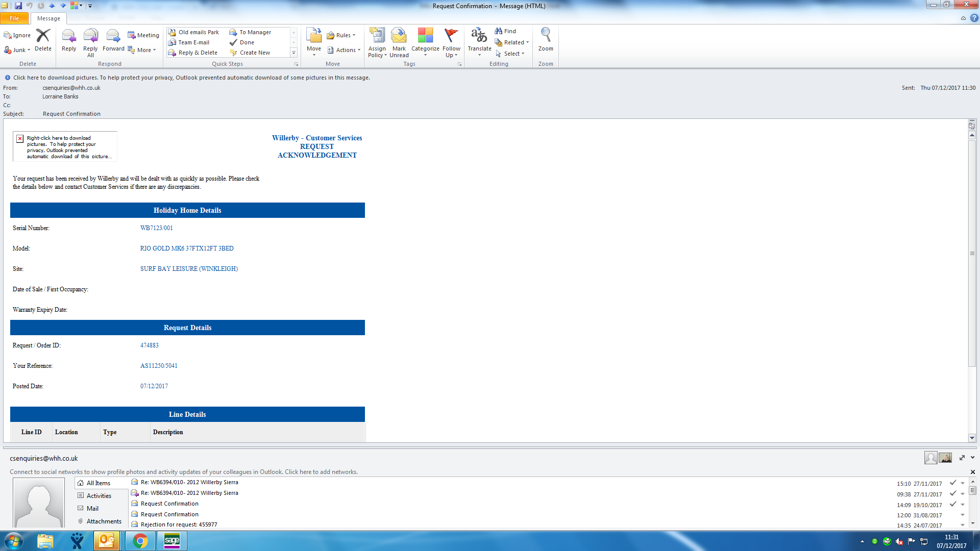Open Rejection for request: 455977 email
The image size is (980, 551).
point(179,524)
